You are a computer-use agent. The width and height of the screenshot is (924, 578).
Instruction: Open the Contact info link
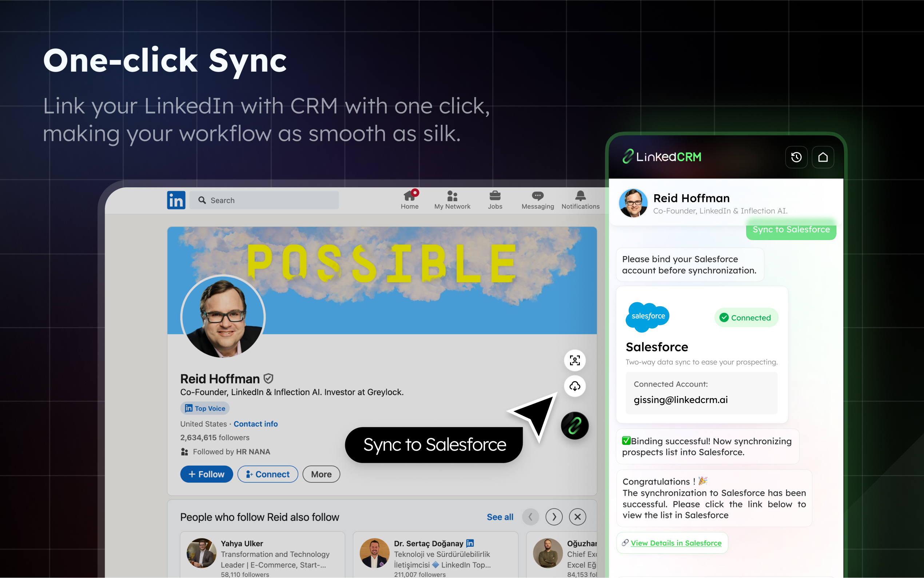pyautogui.click(x=255, y=424)
